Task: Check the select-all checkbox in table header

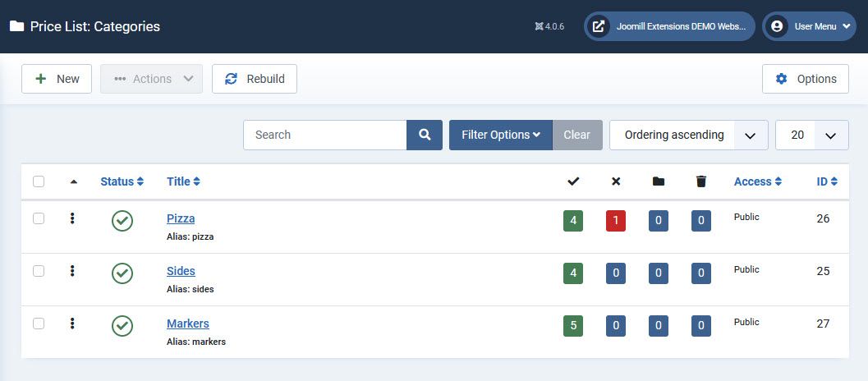Action: click(x=39, y=181)
